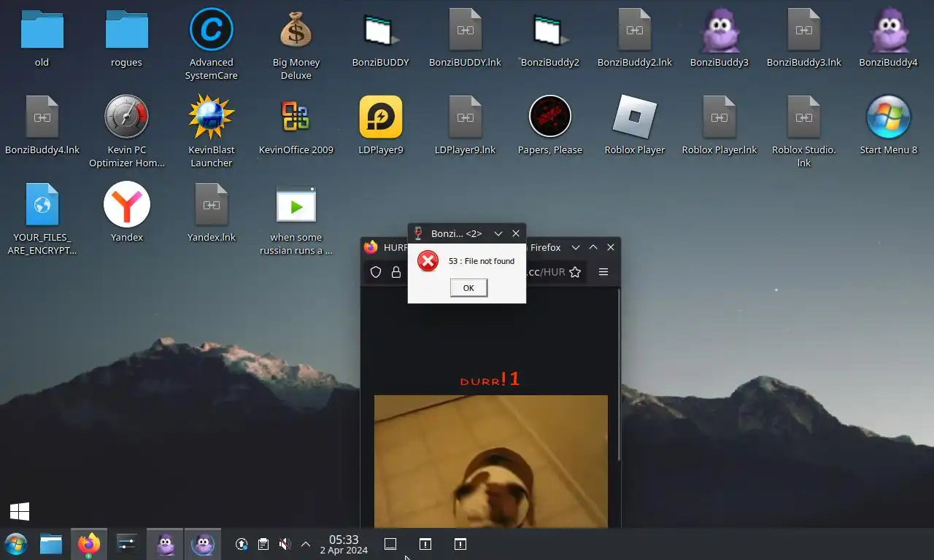
Task: Click the show desktop taskbar button
Action: [x=390, y=544]
